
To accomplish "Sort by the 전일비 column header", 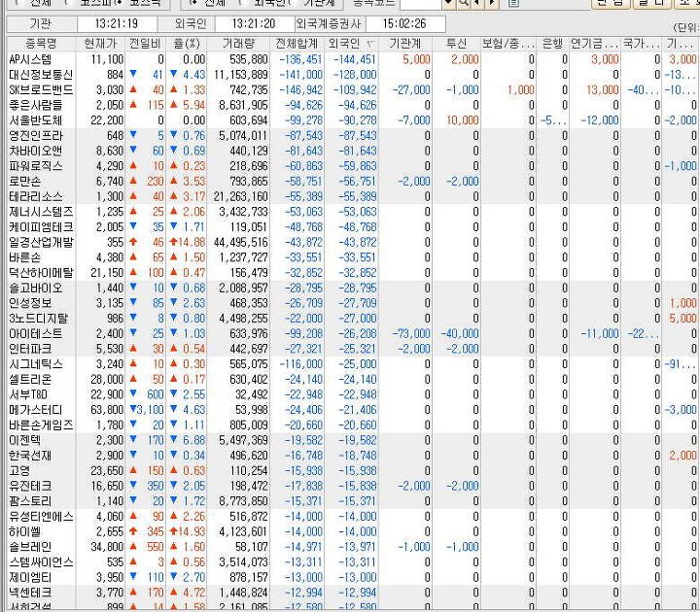I will [145, 44].
